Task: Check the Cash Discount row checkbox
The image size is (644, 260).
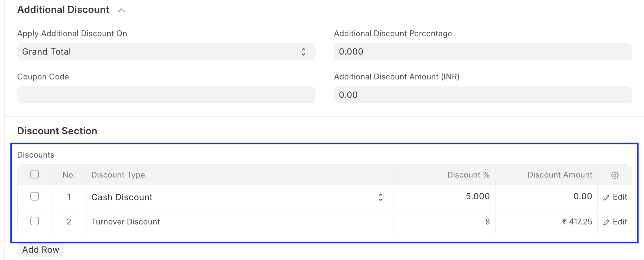Action: click(x=35, y=196)
